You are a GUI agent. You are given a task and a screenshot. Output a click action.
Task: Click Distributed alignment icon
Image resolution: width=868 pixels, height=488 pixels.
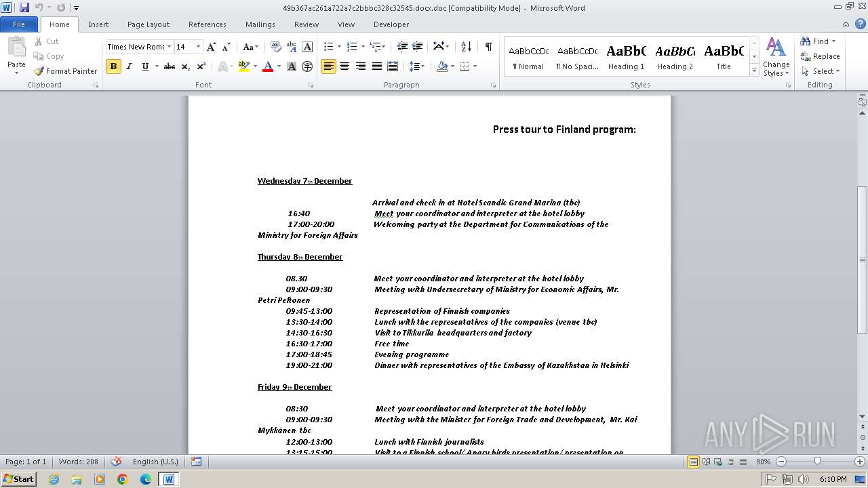392,66
